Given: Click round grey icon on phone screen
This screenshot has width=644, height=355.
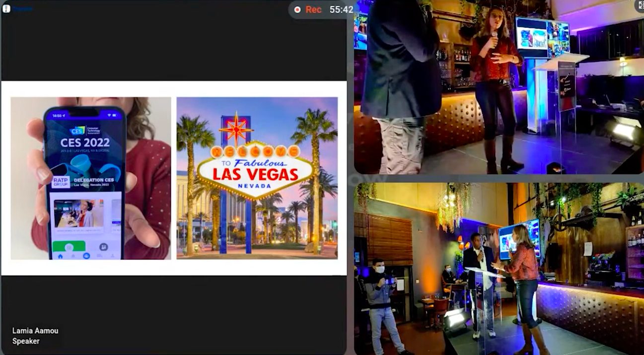Looking at the screenshot, I should 103,246.
